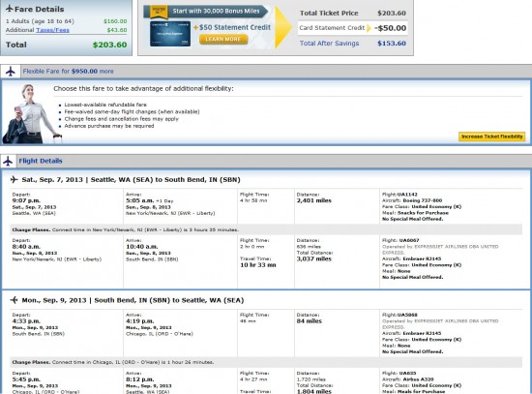Click the Card Statement Credit label
This screenshot has width=532, height=394.
(332, 28)
